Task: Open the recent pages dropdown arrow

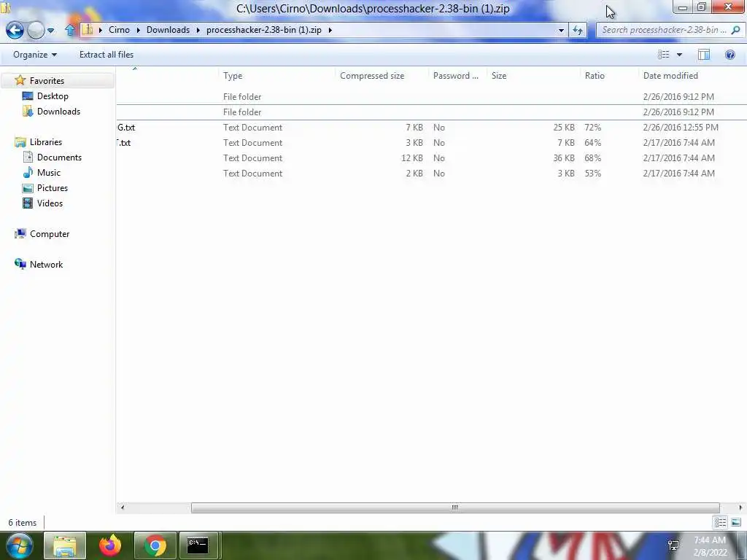Action: point(50,31)
